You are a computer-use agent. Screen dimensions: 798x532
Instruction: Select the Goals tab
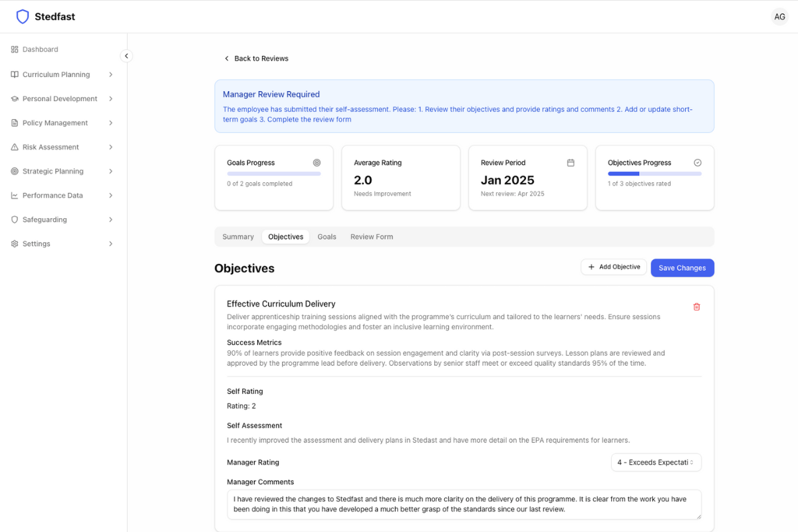click(327, 237)
